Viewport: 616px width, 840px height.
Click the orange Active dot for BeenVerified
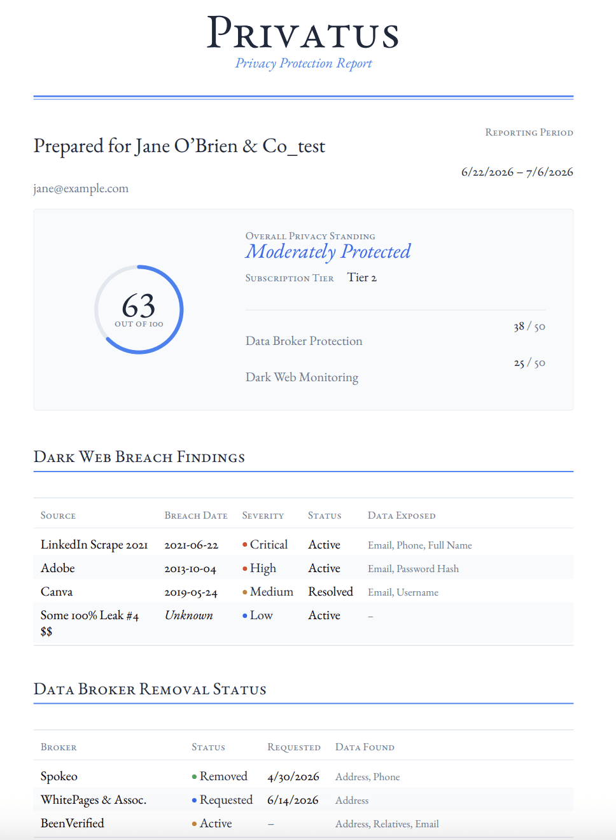(x=194, y=823)
